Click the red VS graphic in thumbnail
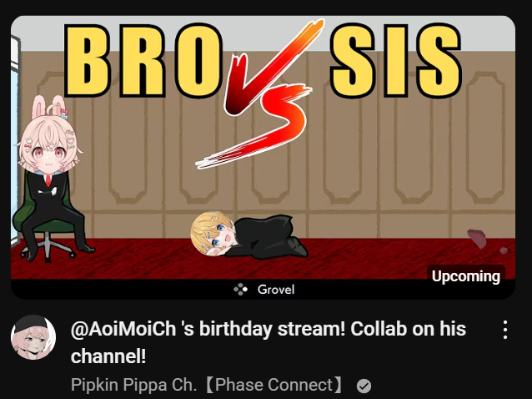This screenshot has width=532, height=399. click(x=259, y=93)
